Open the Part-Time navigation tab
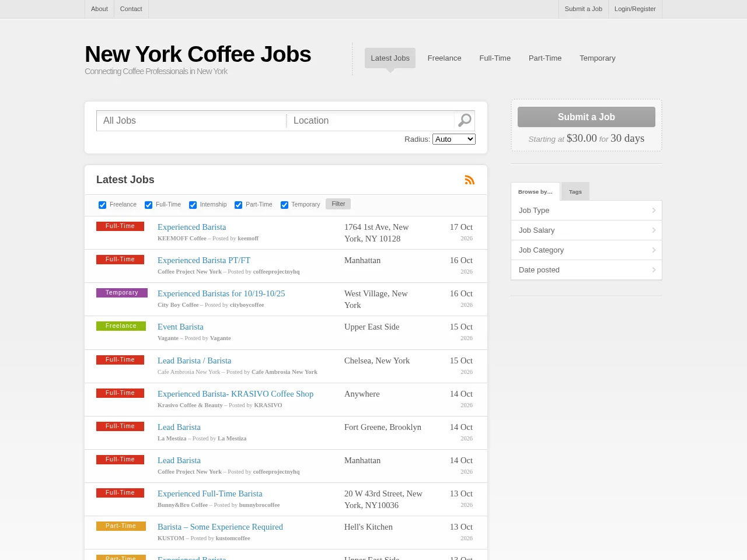 pyautogui.click(x=545, y=58)
